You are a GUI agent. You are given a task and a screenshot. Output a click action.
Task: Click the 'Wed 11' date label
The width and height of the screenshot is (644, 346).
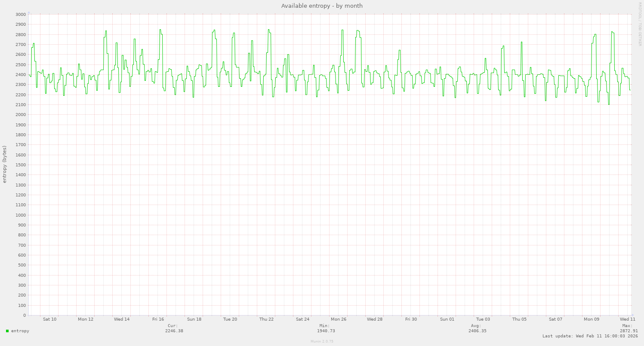(x=628, y=319)
